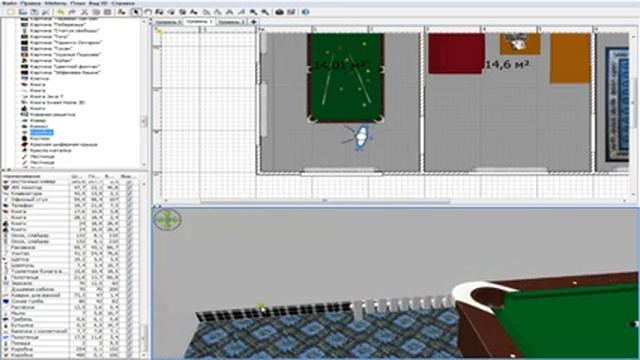Activate the Pan hand tool
This screenshot has height=360, width=640.
pyautogui.click(x=148, y=12)
